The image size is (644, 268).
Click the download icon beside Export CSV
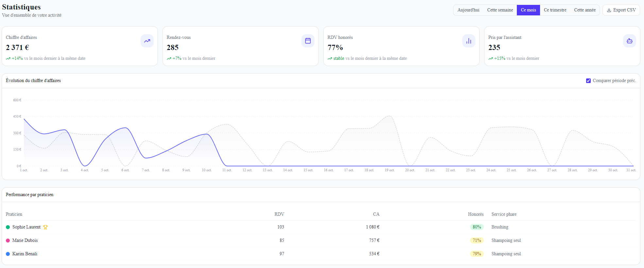tap(609, 10)
